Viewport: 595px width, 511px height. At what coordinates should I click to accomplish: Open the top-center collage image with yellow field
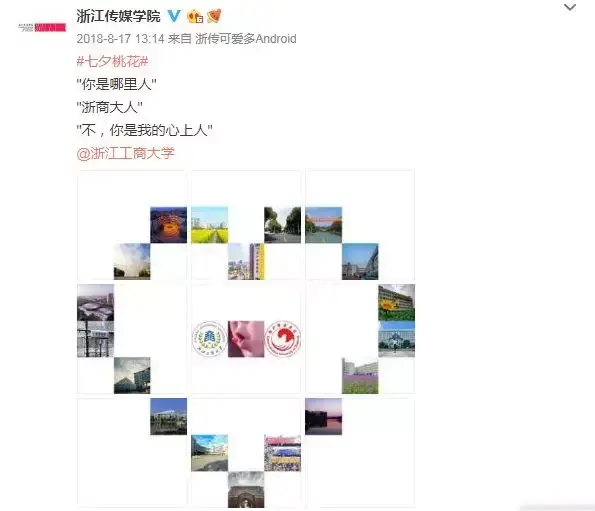(246, 225)
